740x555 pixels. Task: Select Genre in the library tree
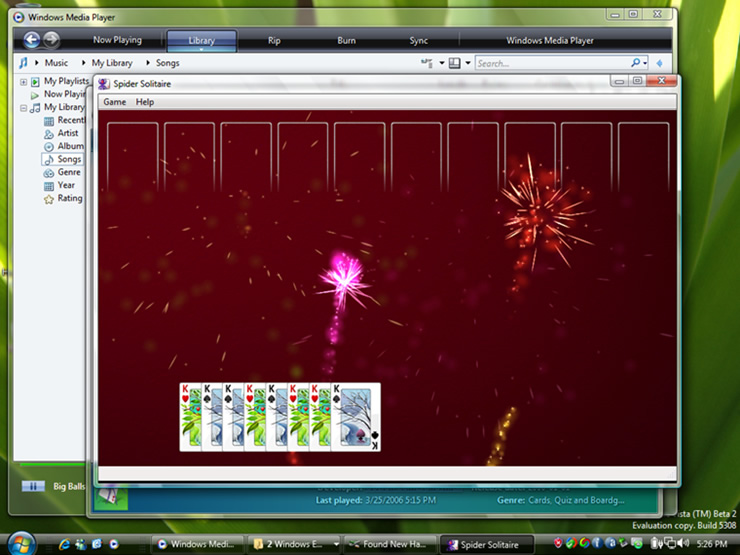(x=69, y=172)
